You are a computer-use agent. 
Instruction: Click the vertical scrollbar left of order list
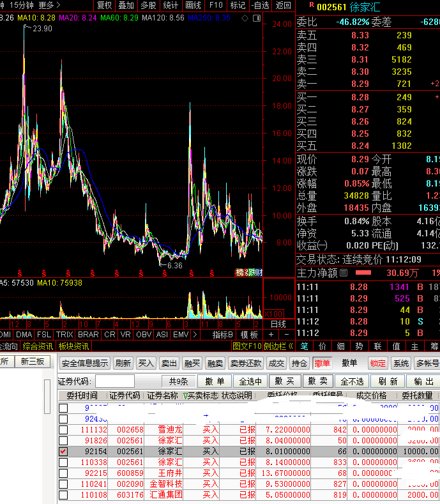(x=47, y=396)
